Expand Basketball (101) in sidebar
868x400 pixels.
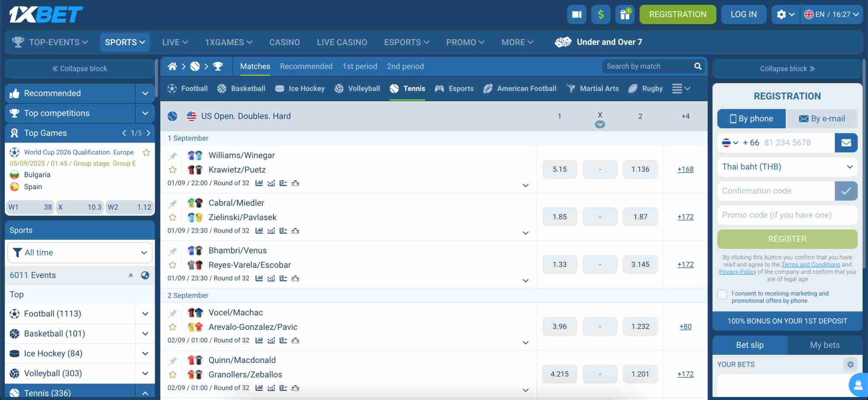pyautogui.click(x=145, y=334)
